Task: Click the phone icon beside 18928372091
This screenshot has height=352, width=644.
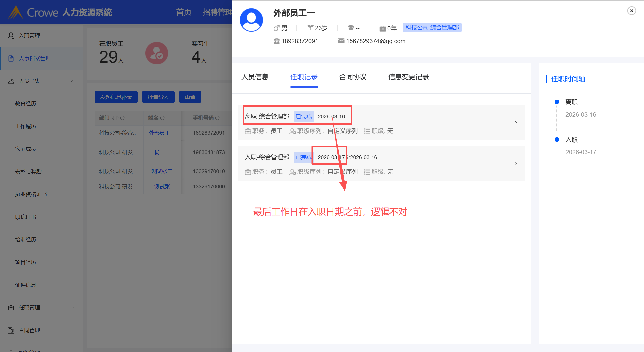Action: click(276, 41)
